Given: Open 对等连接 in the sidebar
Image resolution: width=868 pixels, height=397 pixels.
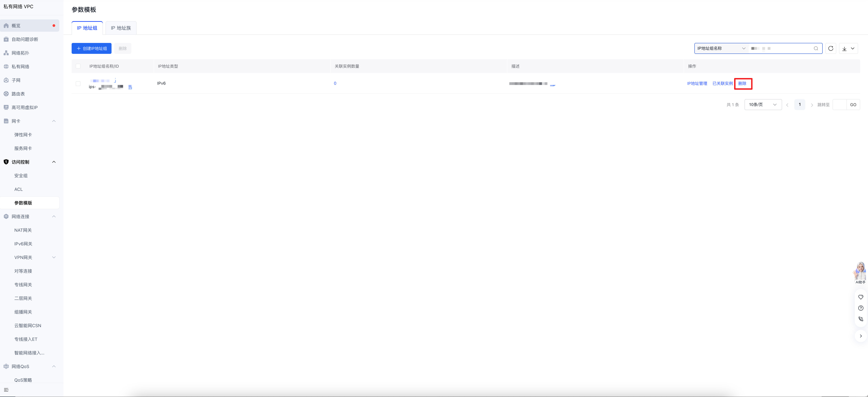Looking at the screenshot, I should pyautogui.click(x=23, y=271).
